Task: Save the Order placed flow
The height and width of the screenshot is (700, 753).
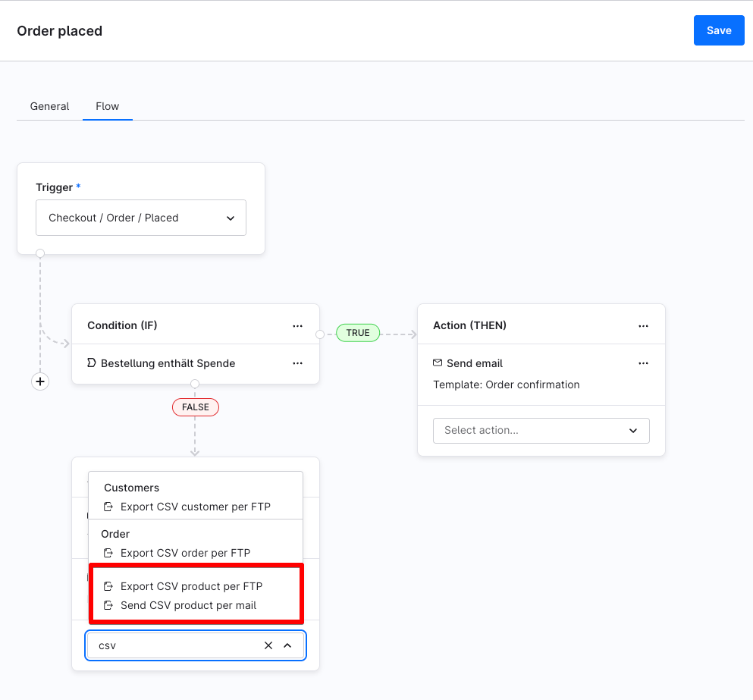Action: pyautogui.click(x=719, y=30)
